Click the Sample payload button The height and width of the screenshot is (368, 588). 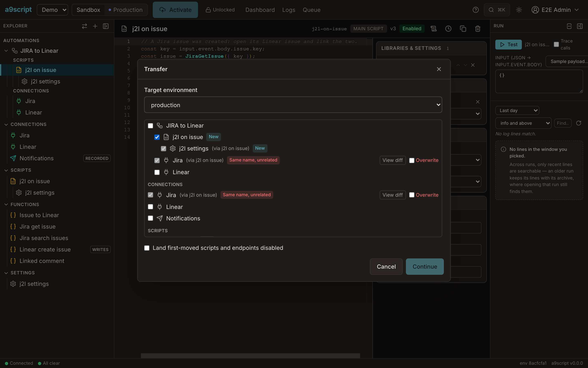567,61
